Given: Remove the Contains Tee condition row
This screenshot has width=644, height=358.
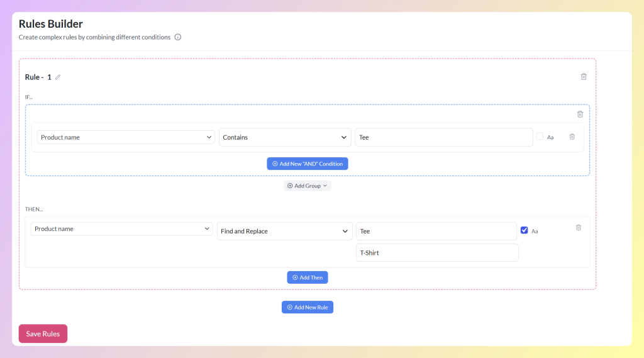Looking at the screenshot, I should (x=572, y=137).
